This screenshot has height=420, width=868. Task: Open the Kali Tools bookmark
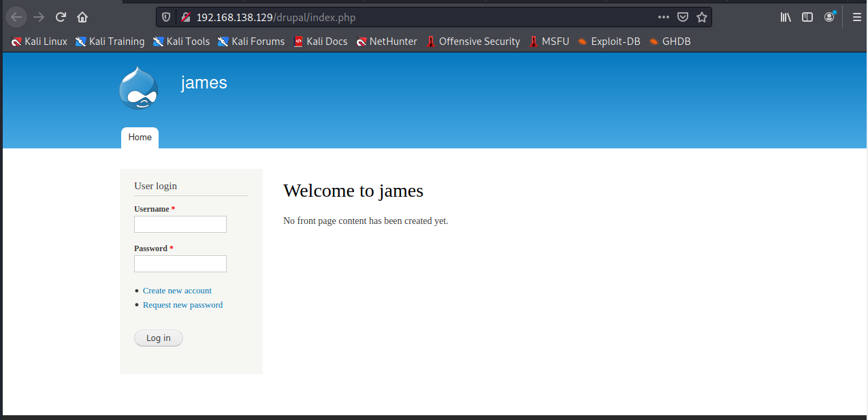(182, 42)
